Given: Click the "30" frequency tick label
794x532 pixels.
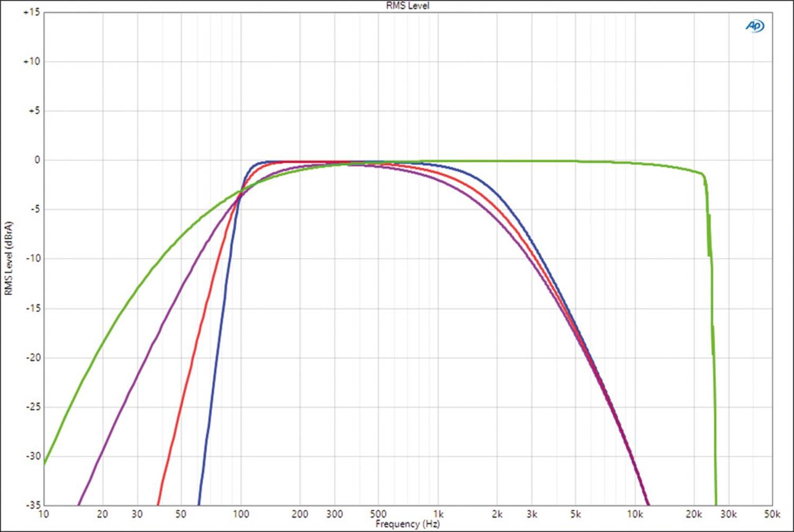Looking at the screenshot, I should (137, 514).
